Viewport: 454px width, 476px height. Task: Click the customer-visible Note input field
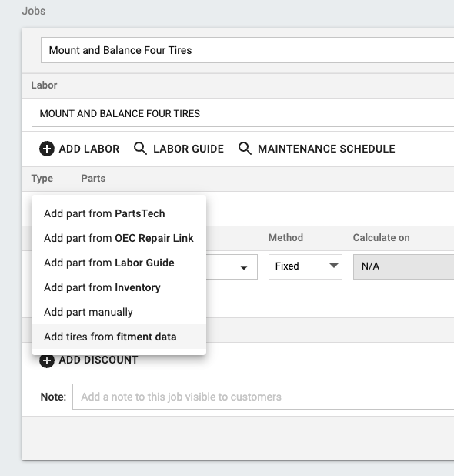click(263, 397)
